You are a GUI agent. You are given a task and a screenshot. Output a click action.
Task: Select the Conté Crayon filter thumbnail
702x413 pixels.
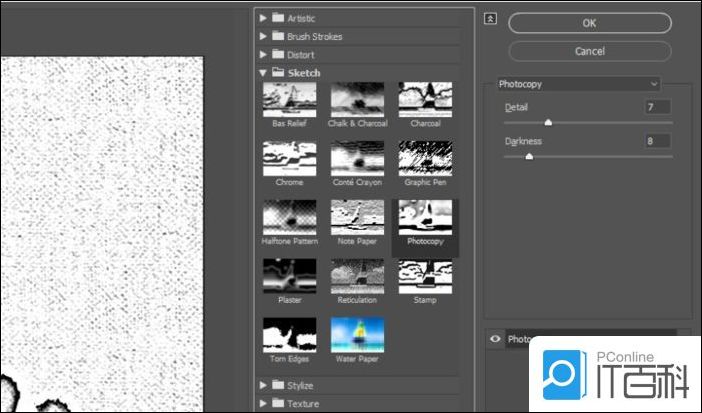pyautogui.click(x=357, y=158)
